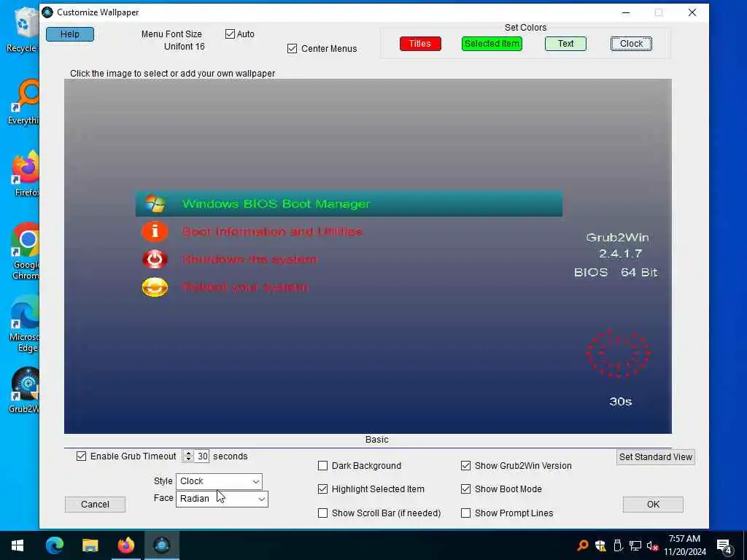Click the 'Shutdown the system' entry
Viewport: 747px width, 560px height.
click(x=249, y=259)
